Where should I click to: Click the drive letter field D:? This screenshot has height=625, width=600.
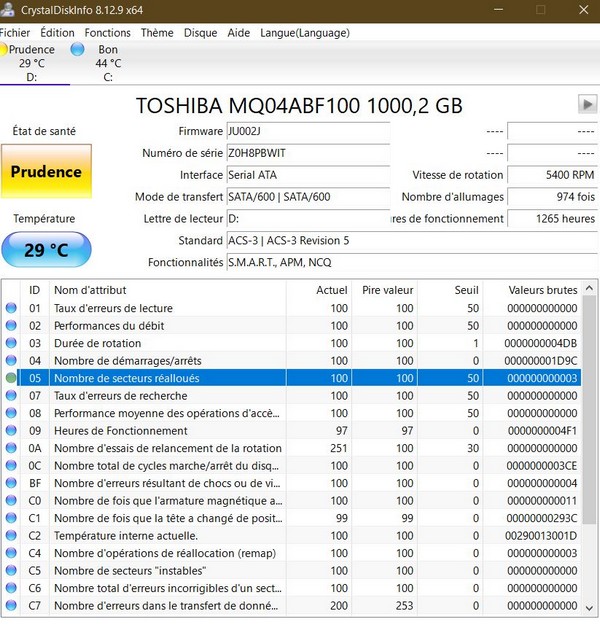tap(308, 218)
